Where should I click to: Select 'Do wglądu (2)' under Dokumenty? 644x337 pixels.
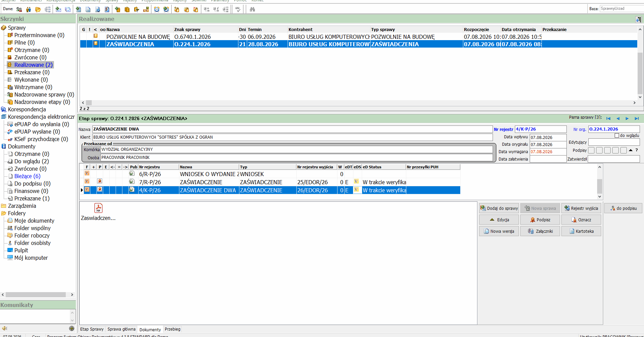coord(32,161)
